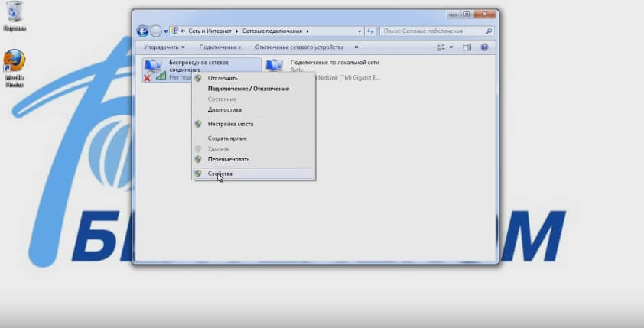Choose 'Переименовать' menu entry
The width and height of the screenshot is (644, 328).
pyautogui.click(x=253, y=159)
